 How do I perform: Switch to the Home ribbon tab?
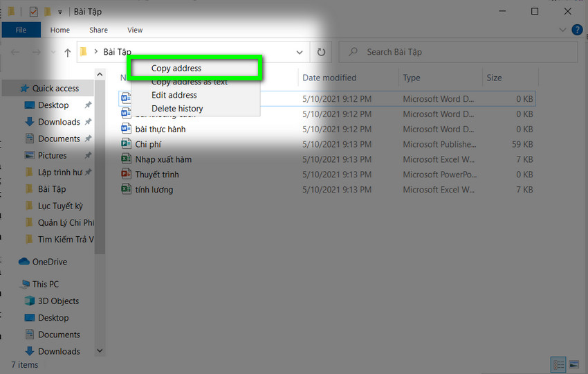60,30
